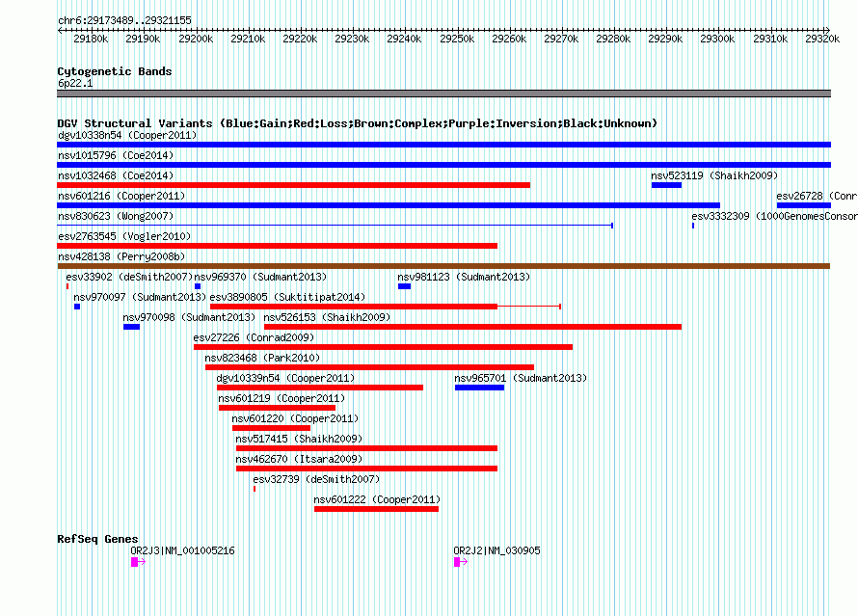Click the blue nsv523119 gain bar

(x=666, y=185)
